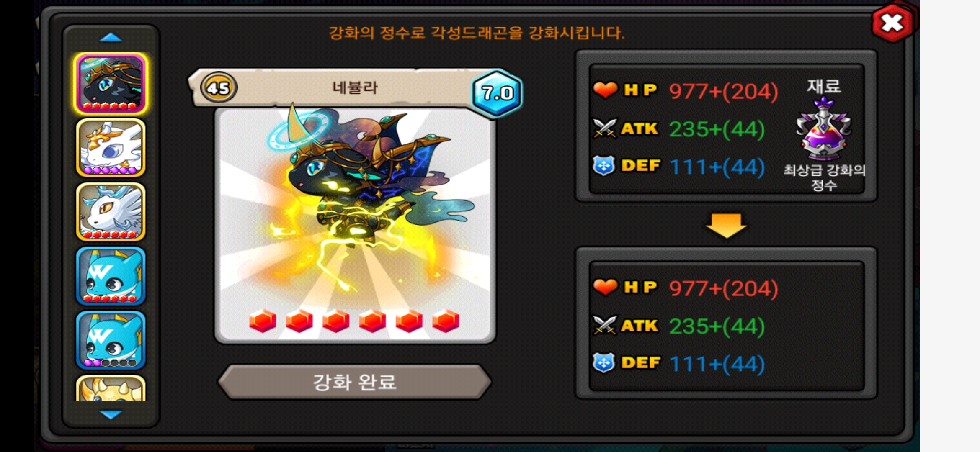980x452 pixels.
Task: Select the partially visible golden dragon thumbnail
Action: tap(111, 388)
